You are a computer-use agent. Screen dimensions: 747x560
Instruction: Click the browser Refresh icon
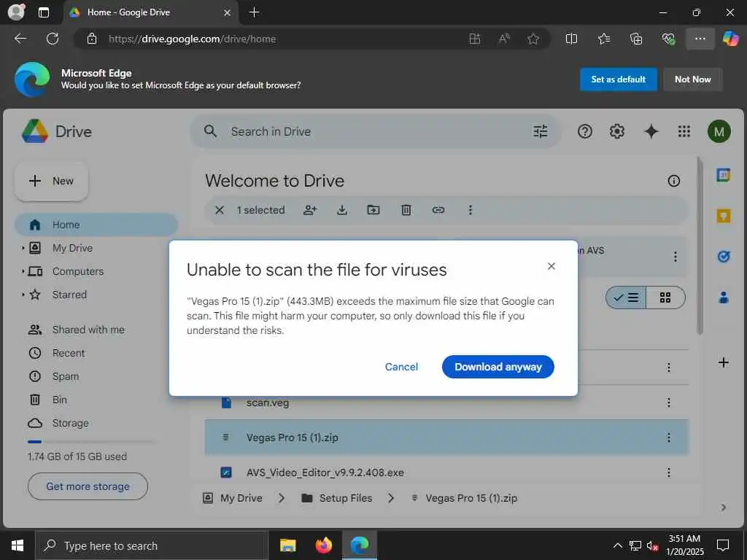pos(53,39)
